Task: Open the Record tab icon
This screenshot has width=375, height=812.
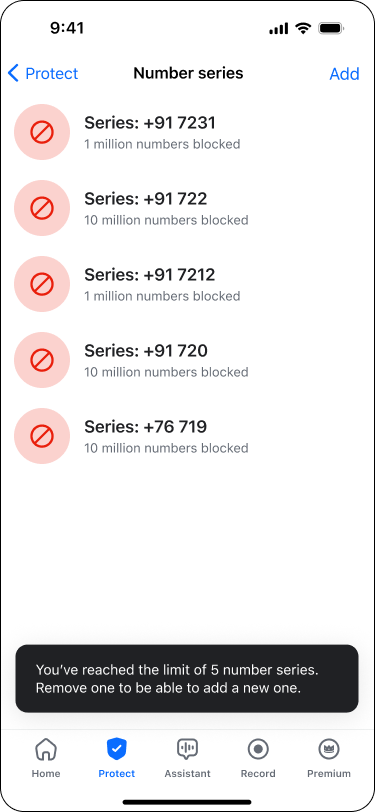Action: 258,749
